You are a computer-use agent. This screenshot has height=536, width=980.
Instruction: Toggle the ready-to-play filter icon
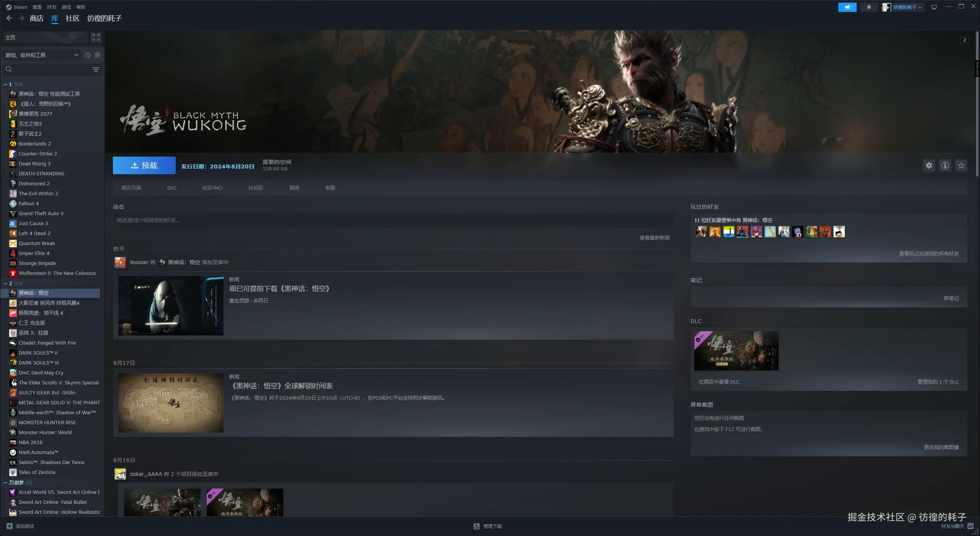98,55
